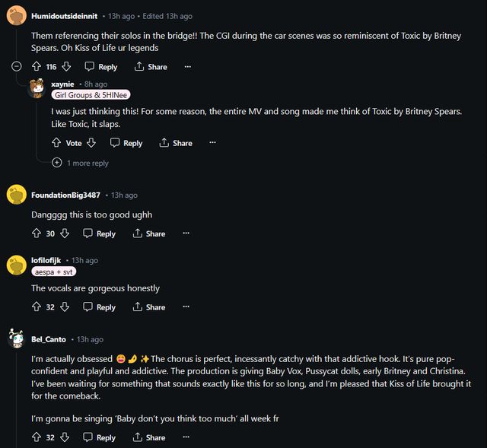The image size is (487, 448).
Task: Click the Share icon on lofilofijk's comment
Action: coord(138,307)
